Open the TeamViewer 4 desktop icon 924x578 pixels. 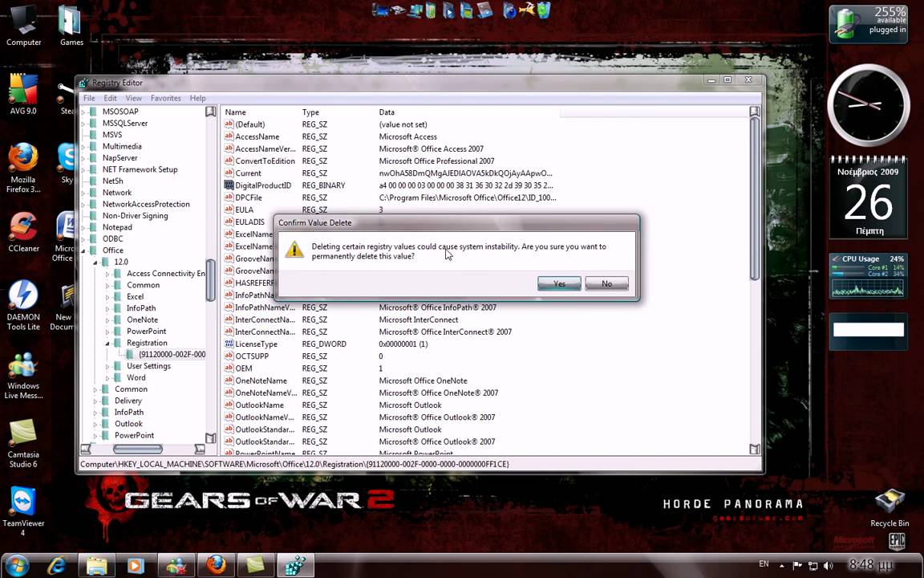pyautogui.click(x=23, y=512)
